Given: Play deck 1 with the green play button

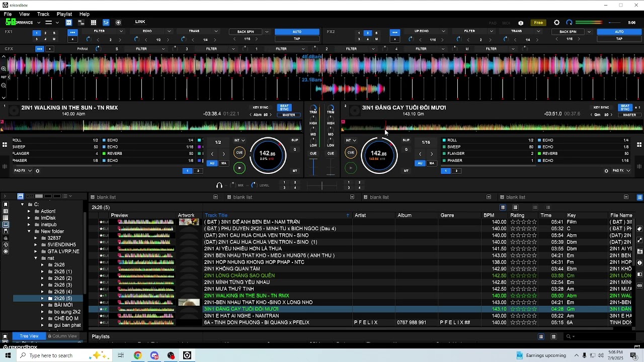Looking at the screenshot, I should pos(239,168).
